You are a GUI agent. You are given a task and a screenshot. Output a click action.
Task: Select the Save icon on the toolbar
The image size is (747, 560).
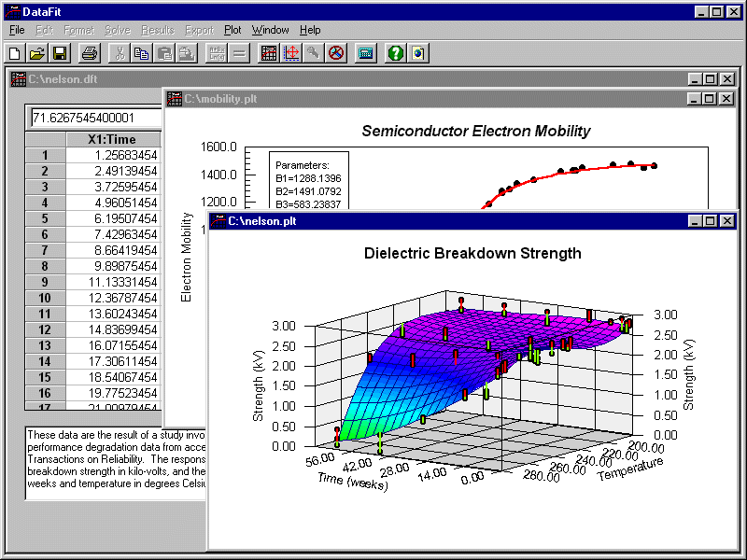pos(57,53)
